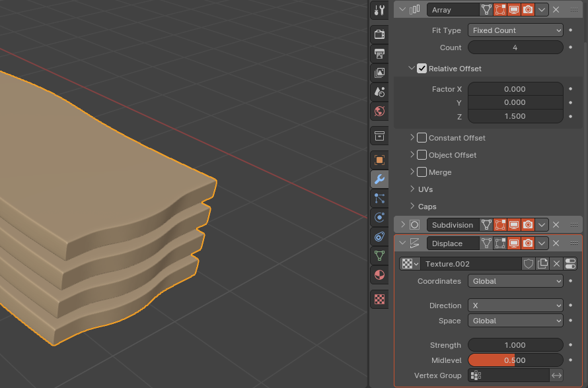Uncheck the Relative Offset checkbox

pyautogui.click(x=422, y=69)
